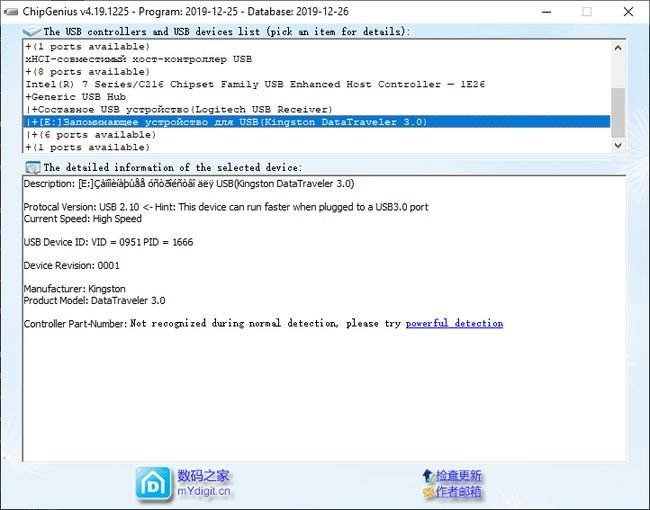The height and width of the screenshot is (510, 650).
Task: Click the 'Product Model: DataTraveler 3.0' line
Action: (x=94, y=301)
